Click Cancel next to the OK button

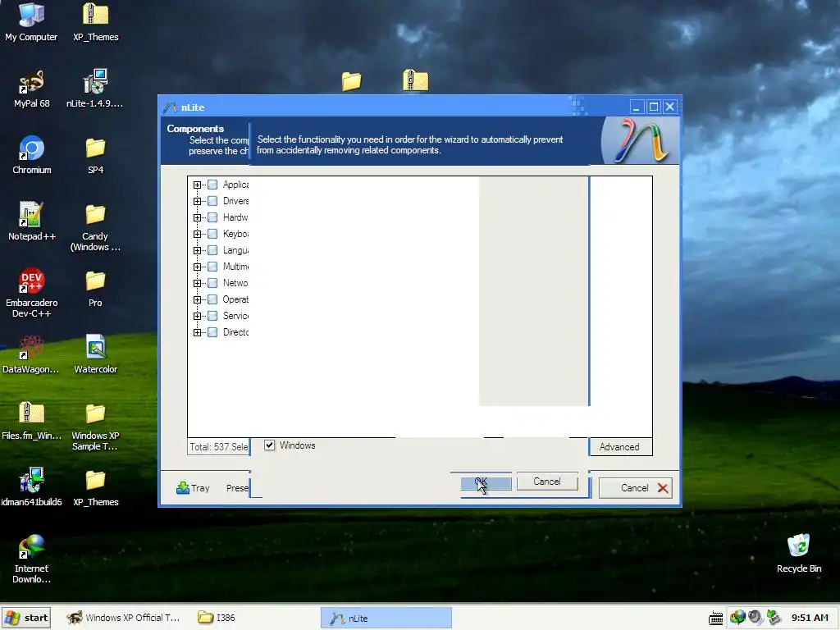click(547, 482)
